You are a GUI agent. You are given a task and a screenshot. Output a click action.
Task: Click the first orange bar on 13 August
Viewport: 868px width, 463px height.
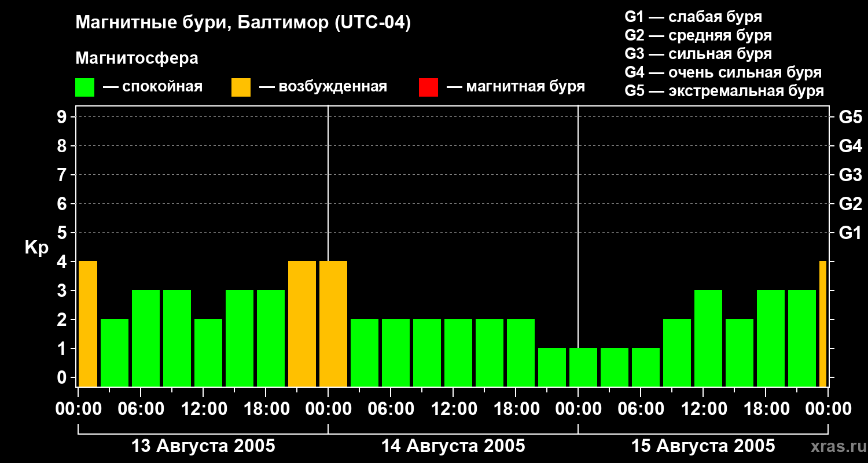point(88,324)
